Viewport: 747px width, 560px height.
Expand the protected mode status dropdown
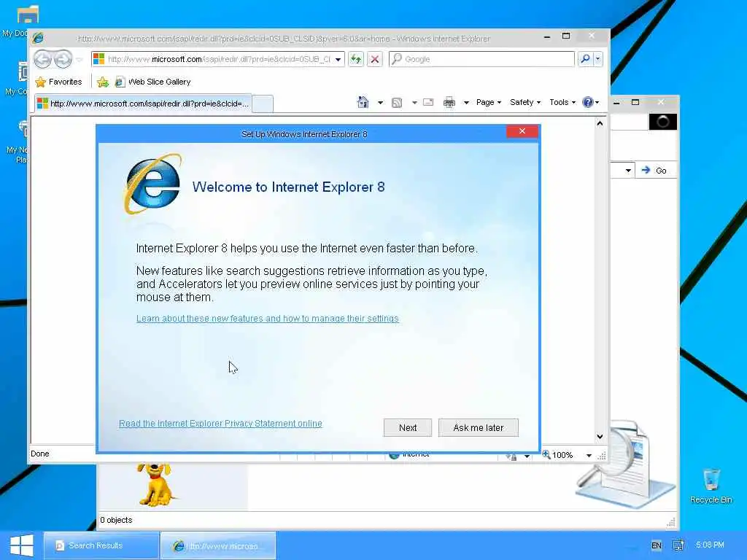click(x=527, y=456)
